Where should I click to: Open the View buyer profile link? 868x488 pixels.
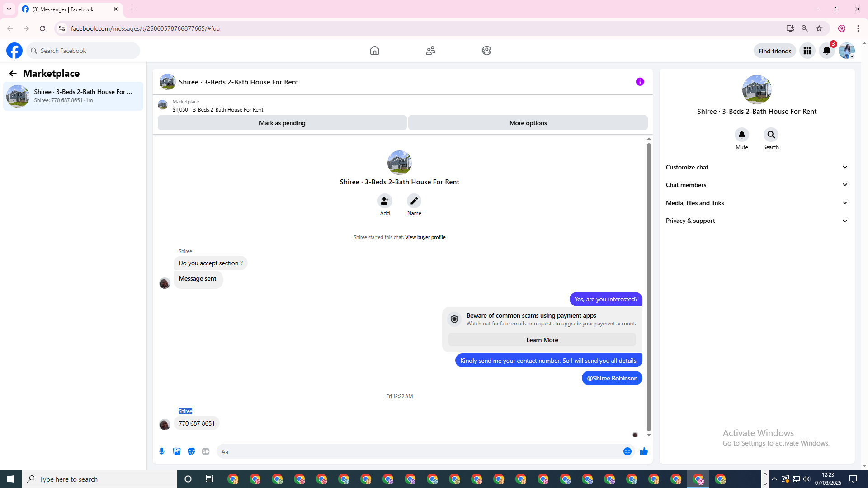(425, 237)
